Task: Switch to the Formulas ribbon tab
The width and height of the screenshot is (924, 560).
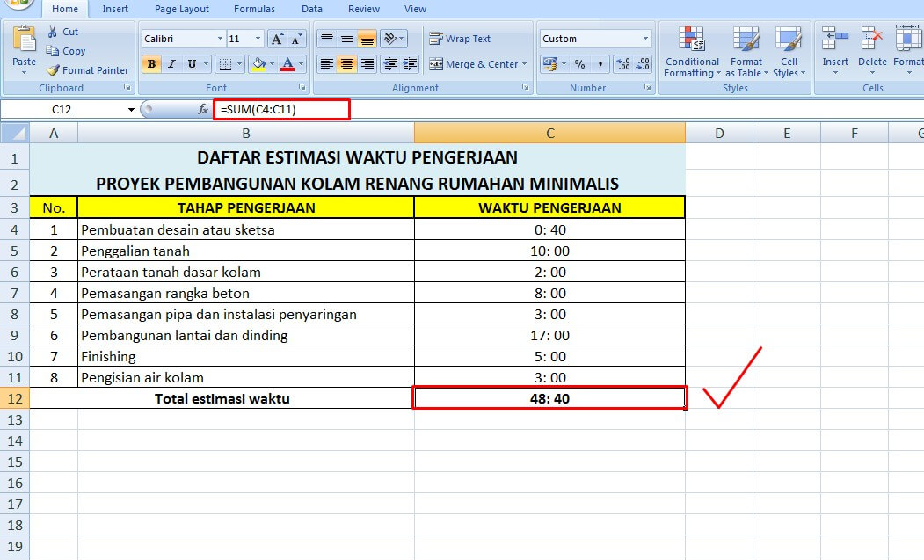Action: tap(254, 9)
